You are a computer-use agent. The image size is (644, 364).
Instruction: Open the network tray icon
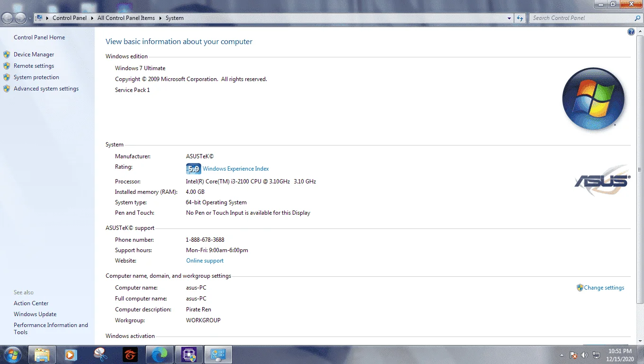[x=596, y=355]
